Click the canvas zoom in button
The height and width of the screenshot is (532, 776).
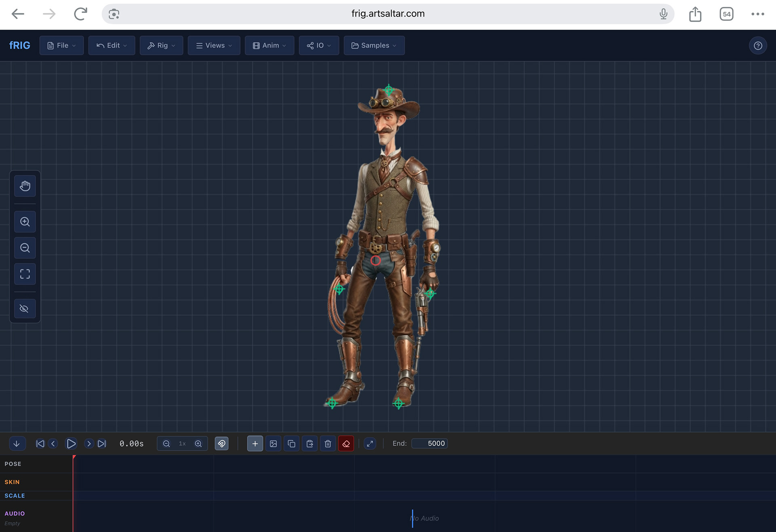[25, 221]
